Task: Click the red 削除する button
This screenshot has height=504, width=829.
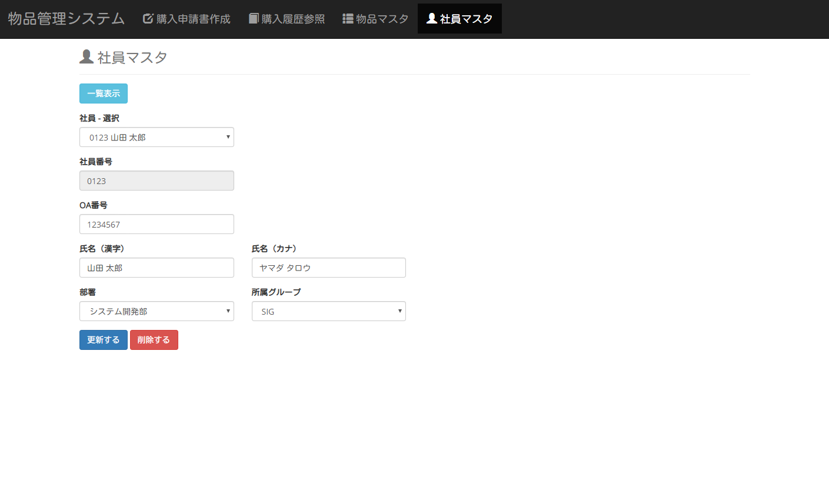Action: point(154,340)
